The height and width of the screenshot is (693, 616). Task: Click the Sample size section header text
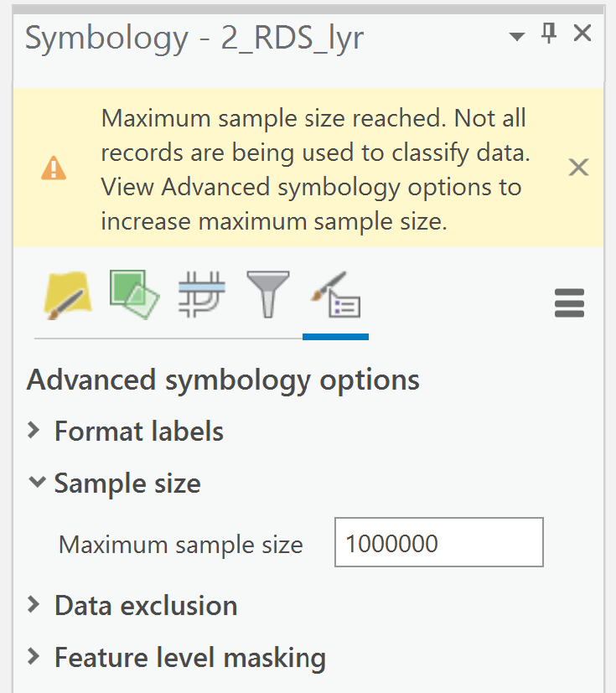127,484
